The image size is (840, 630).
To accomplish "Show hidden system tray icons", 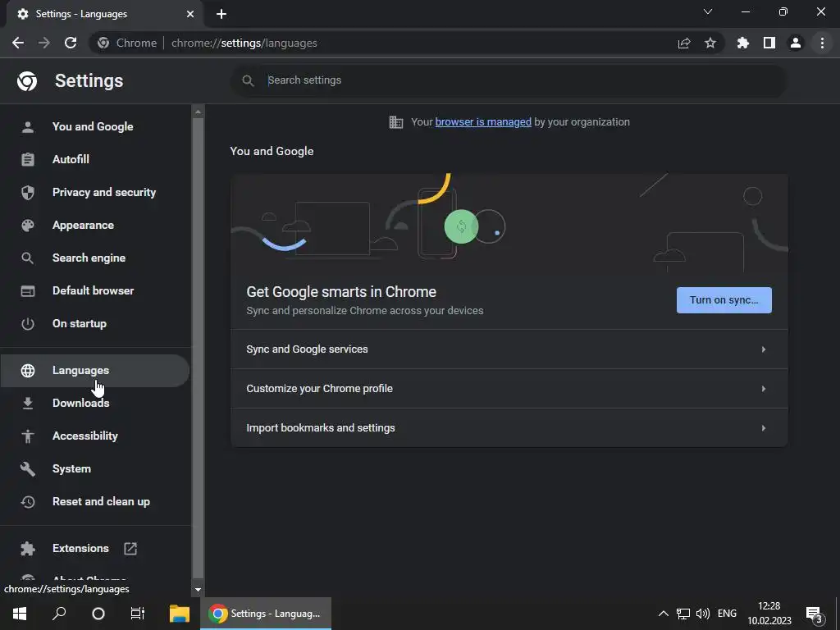I will (663, 614).
